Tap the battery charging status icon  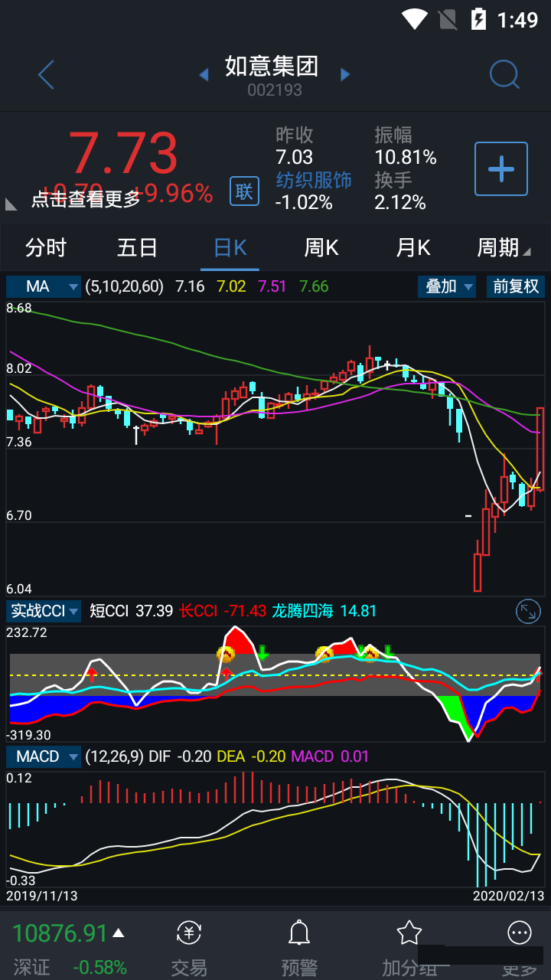pos(478,19)
